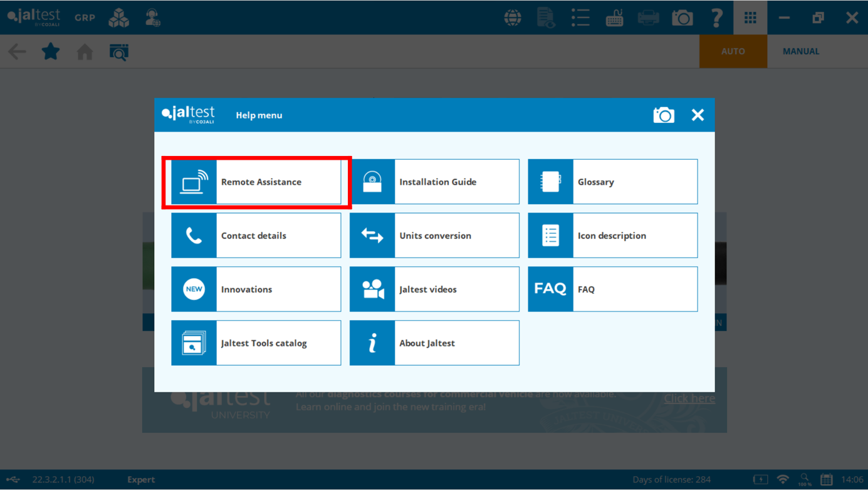Open About Jaltest
Image resolution: width=868 pixels, height=490 pixels.
[434, 343]
